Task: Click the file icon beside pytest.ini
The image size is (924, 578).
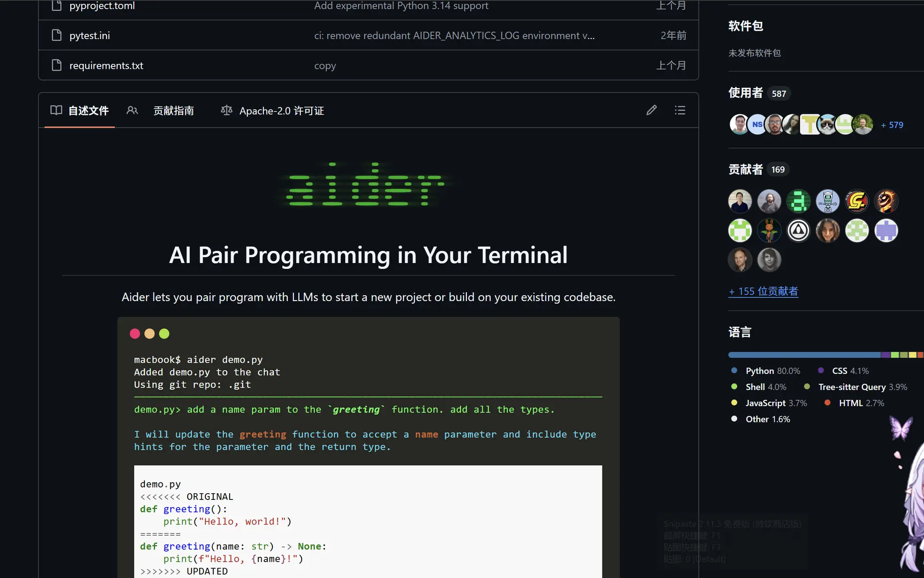Action: pyautogui.click(x=57, y=35)
